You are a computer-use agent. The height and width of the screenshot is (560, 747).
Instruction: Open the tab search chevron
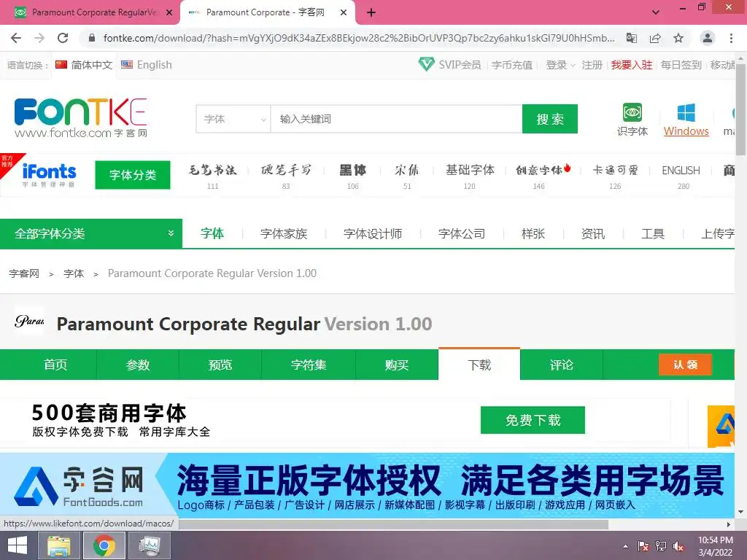(656, 12)
